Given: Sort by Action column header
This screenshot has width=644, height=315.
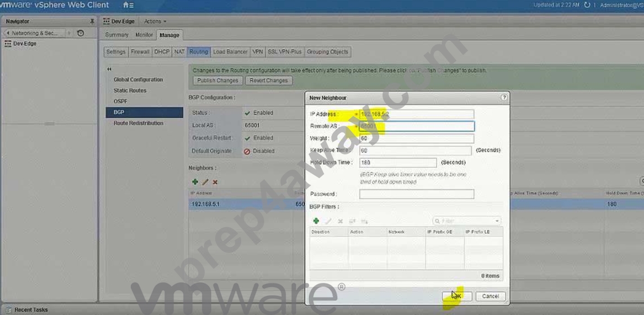Looking at the screenshot, I should 367,232.
